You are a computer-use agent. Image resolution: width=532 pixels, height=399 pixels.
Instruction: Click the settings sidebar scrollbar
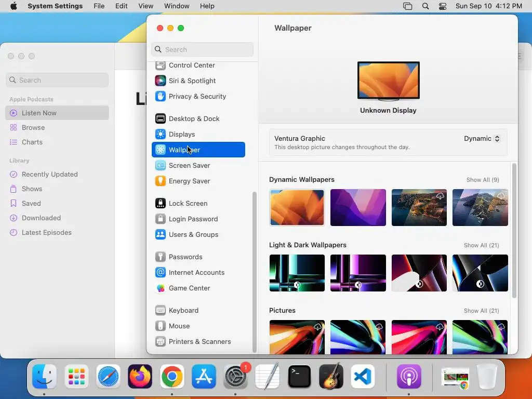(255, 272)
